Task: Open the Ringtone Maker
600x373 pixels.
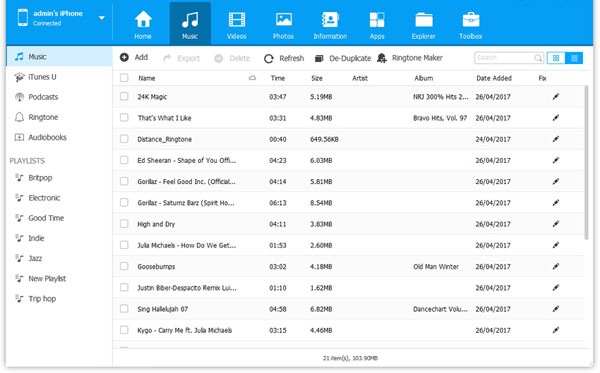Action: pyautogui.click(x=410, y=58)
